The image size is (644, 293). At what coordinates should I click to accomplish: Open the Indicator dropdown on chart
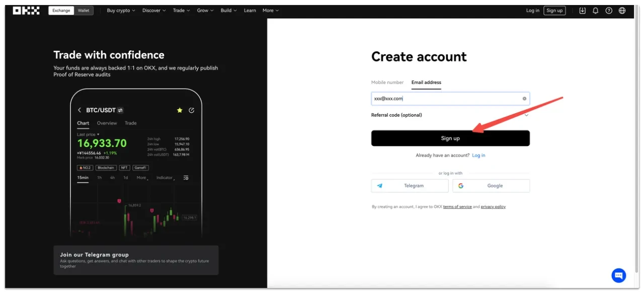[x=165, y=178]
